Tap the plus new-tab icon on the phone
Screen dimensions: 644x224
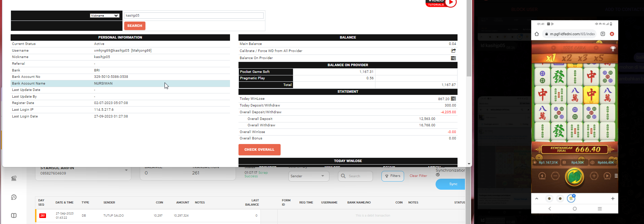point(613,199)
